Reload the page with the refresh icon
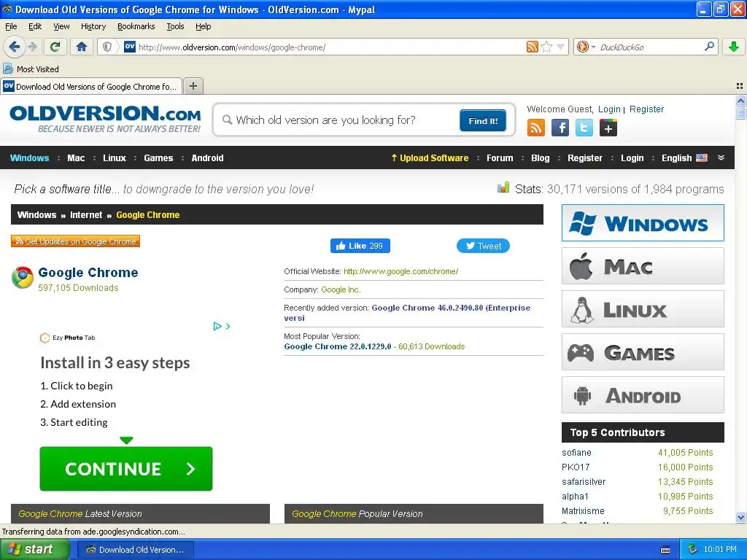The image size is (747, 560). (x=55, y=47)
